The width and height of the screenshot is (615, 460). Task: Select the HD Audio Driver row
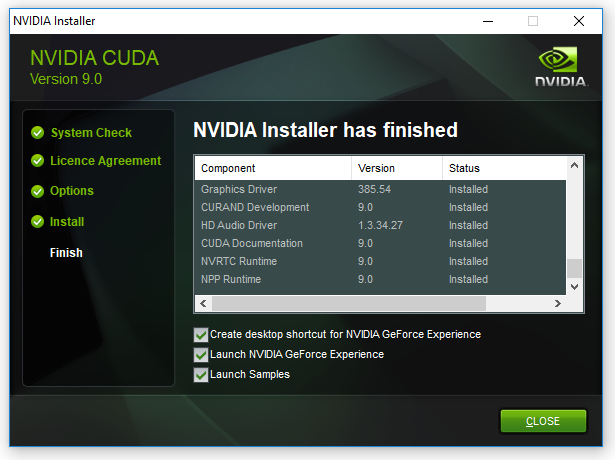point(380,225)
